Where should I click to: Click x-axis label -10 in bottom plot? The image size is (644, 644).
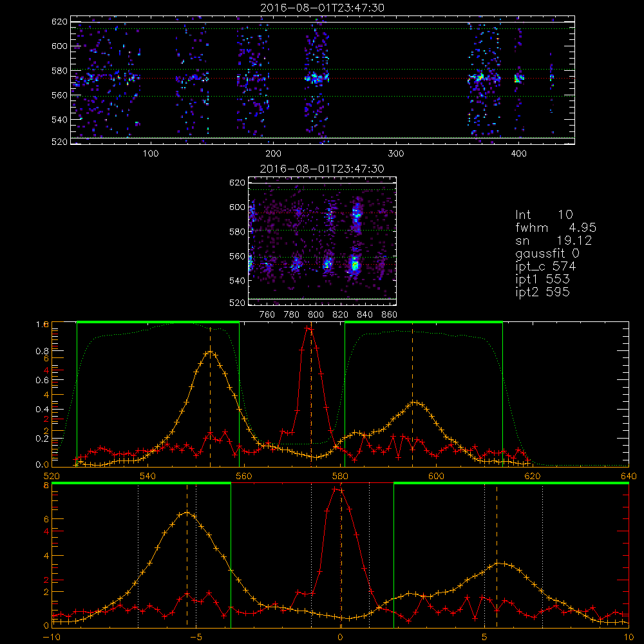point(52,637)
